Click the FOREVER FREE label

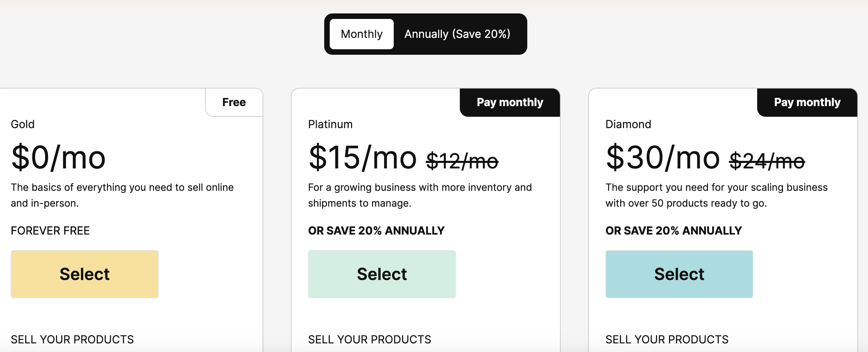50,231
